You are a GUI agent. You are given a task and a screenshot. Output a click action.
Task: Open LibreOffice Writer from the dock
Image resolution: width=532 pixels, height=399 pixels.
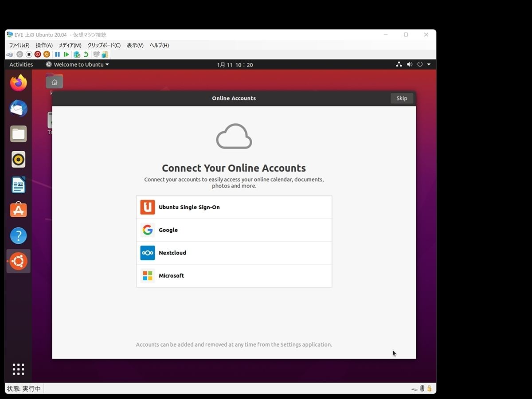coord(19,185)
